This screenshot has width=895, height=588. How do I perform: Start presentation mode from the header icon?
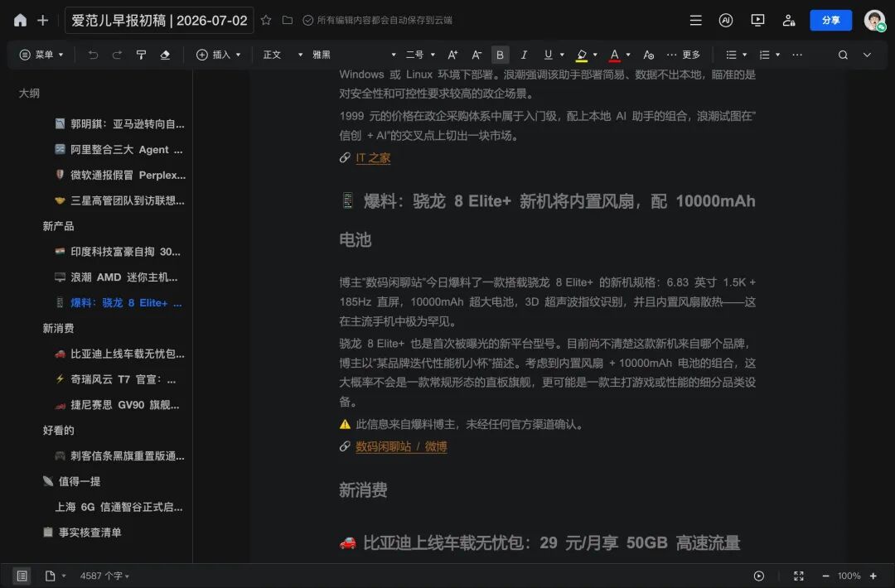click(x=757, y=20)
